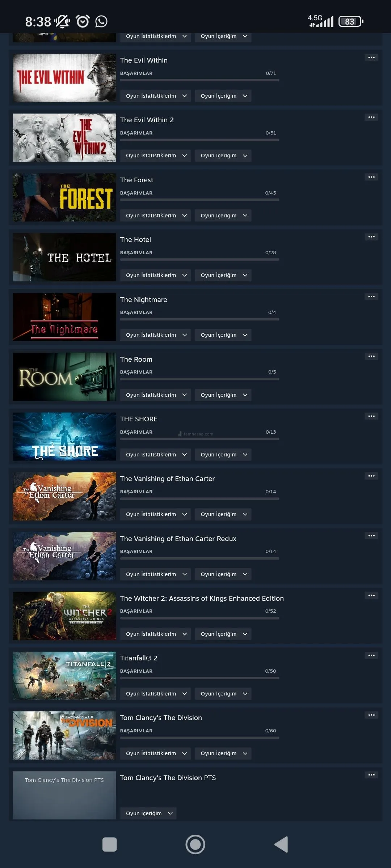This screenshot has height=868, width=391.
Task: Select THE SHORE game banner image
Action: pyautogui.click(x=64, y=437)
